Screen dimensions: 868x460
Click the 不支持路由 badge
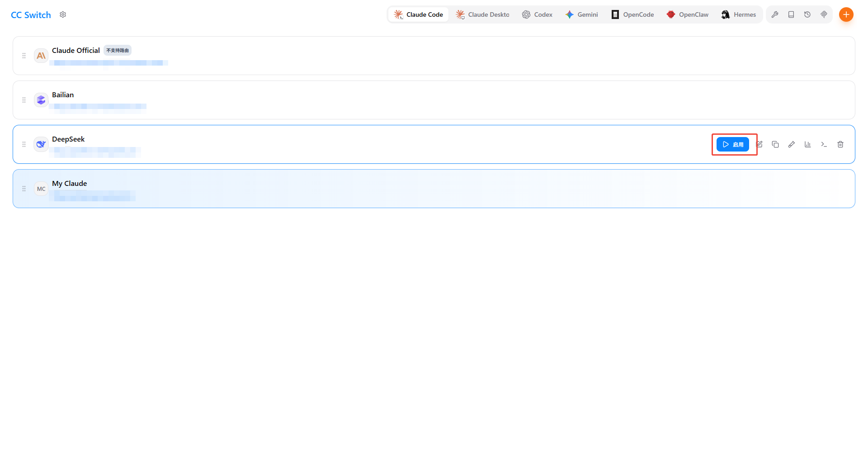[x=118, y=50]
